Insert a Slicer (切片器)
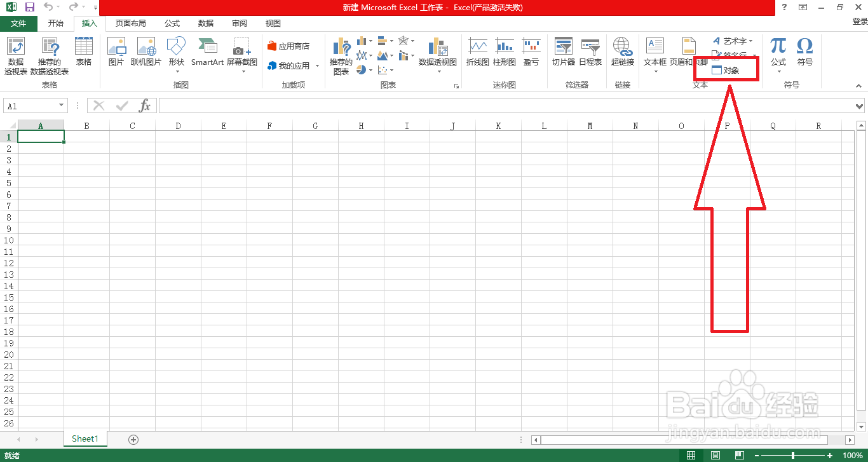The width and height of the screenshot is (868, 462). click(564, 52)
